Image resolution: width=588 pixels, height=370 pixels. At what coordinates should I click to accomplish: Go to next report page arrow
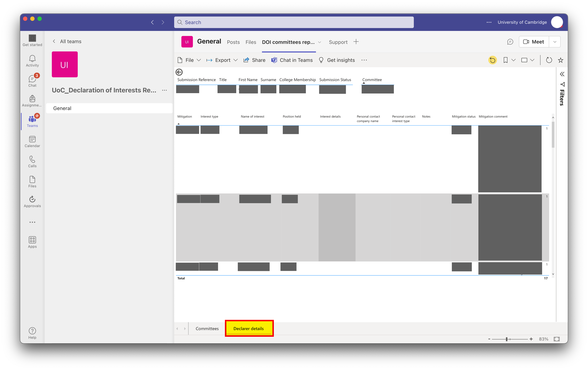185,329
